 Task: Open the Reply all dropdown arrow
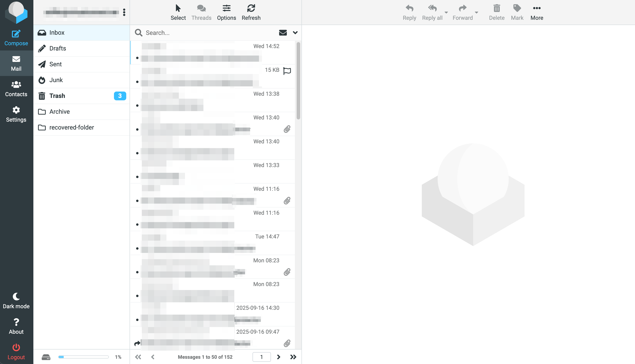point(446,12)
